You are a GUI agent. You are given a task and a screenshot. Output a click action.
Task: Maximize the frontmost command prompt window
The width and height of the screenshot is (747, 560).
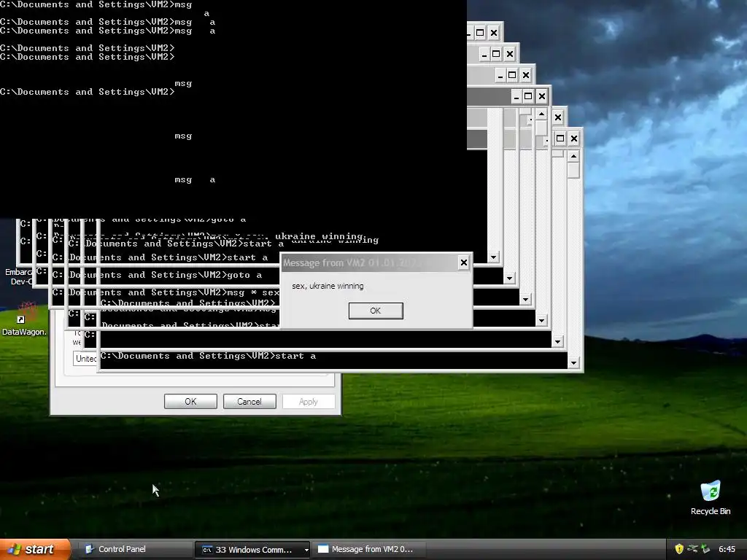[x=560, y=139]
